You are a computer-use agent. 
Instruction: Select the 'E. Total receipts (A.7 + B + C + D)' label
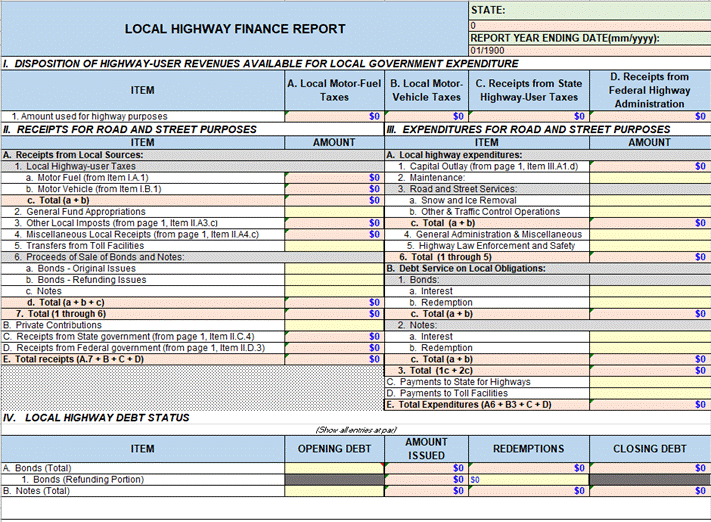[73, 359]
